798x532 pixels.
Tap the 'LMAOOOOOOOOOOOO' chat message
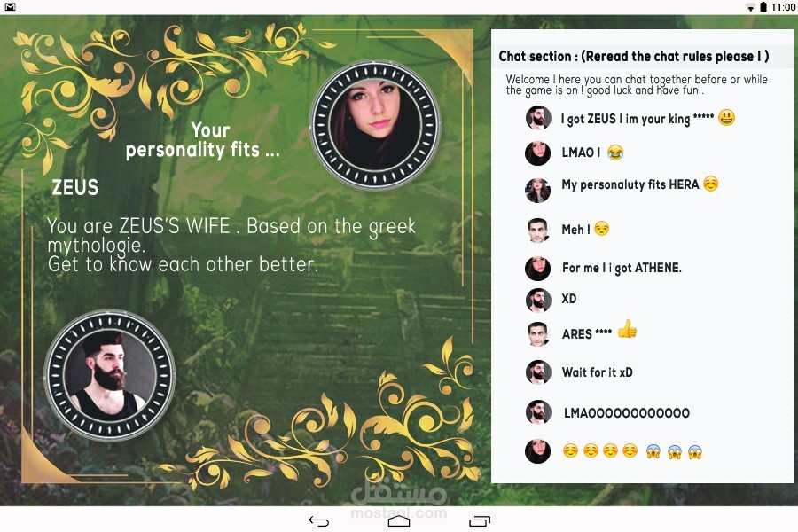[627, 413]
